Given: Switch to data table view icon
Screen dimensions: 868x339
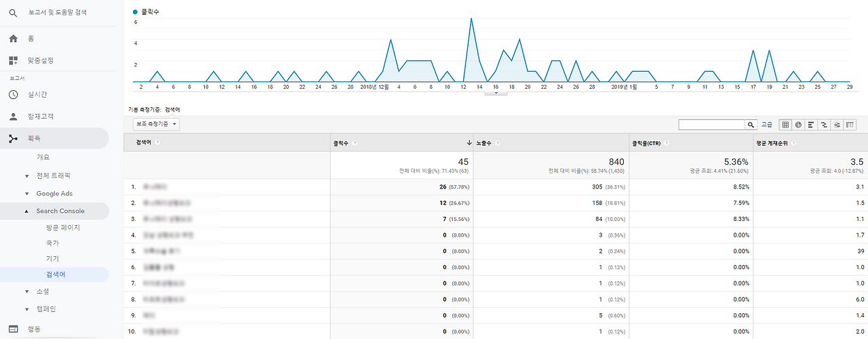Looking at the screenshot, I should tap(785, 125).
